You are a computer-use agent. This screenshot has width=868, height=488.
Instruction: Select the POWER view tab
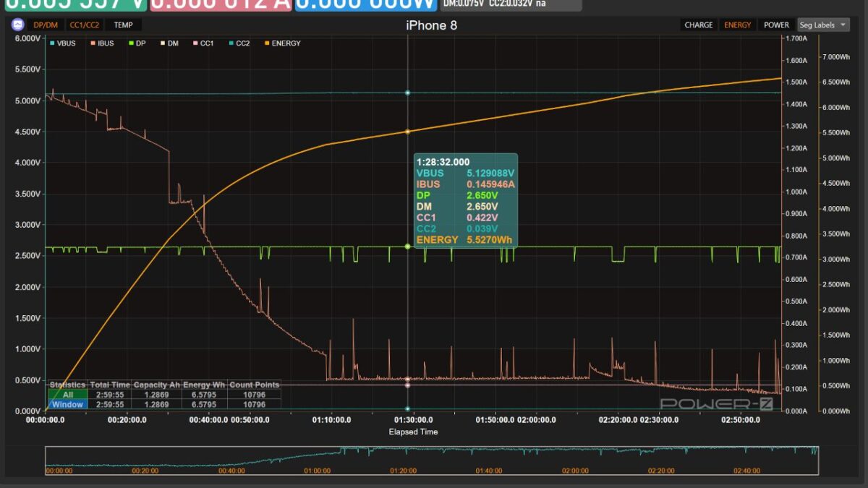click(x=776, y=25)
